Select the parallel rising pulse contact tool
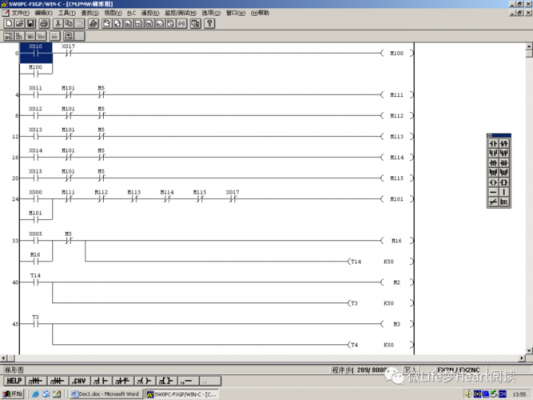 (493, 173)
